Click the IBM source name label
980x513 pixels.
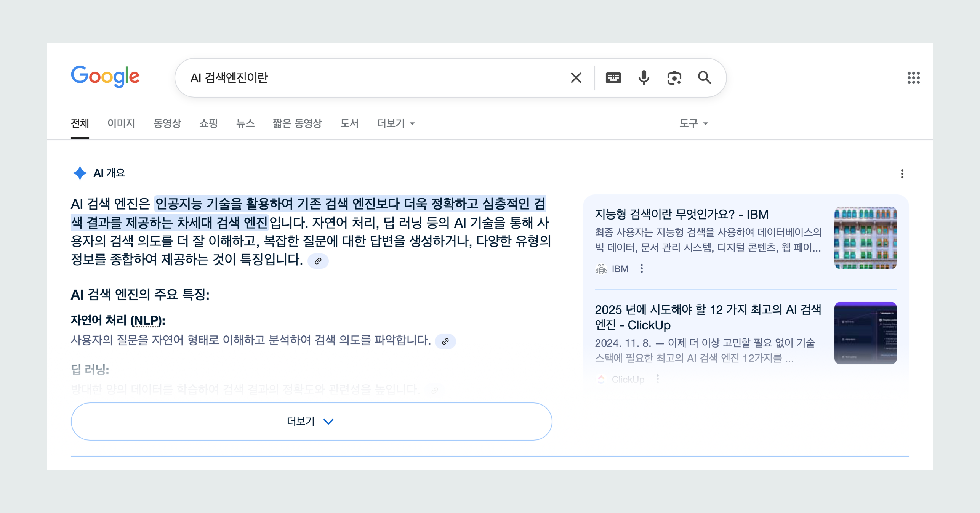coord(620,269)
